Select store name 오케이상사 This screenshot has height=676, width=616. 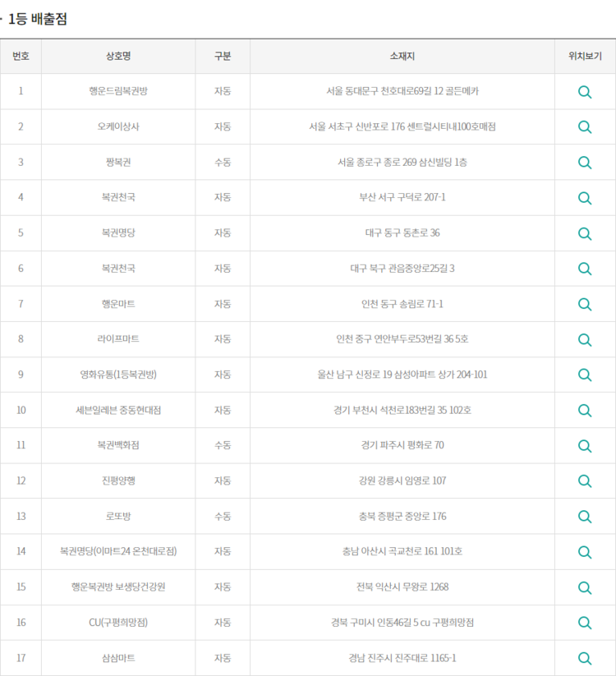[x=118, y=126]
